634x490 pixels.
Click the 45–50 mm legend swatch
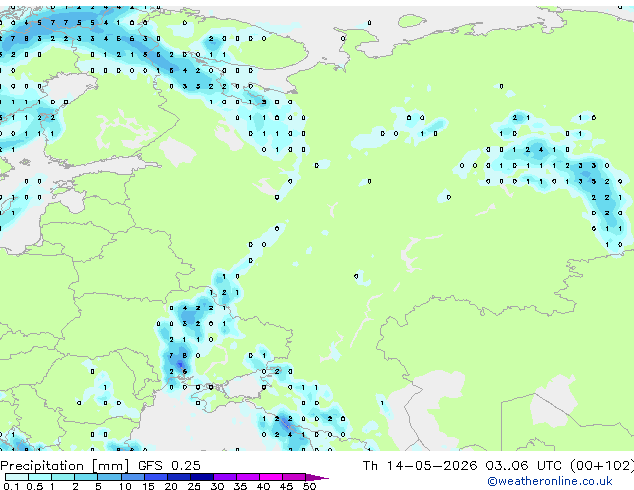click(x=294, y=477)
